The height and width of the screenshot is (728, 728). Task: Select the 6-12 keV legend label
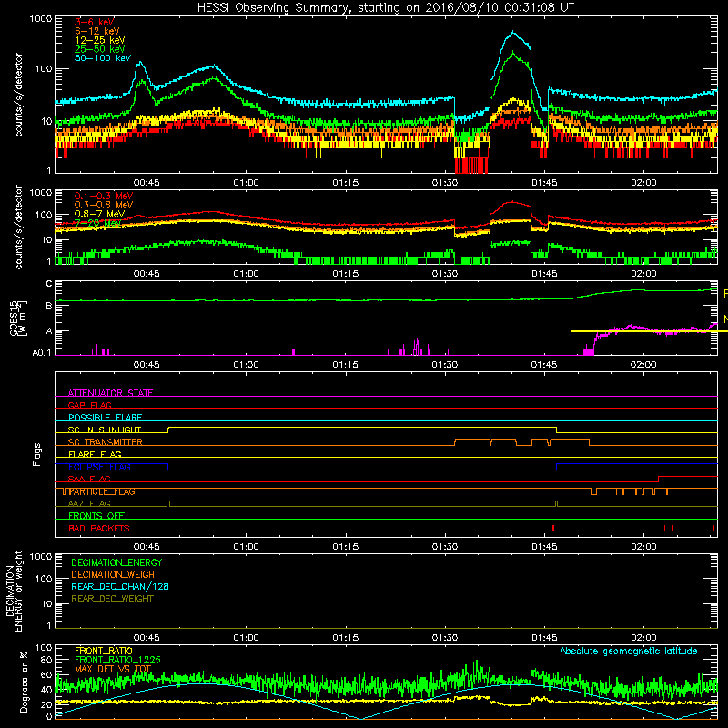tap(97, 31)
